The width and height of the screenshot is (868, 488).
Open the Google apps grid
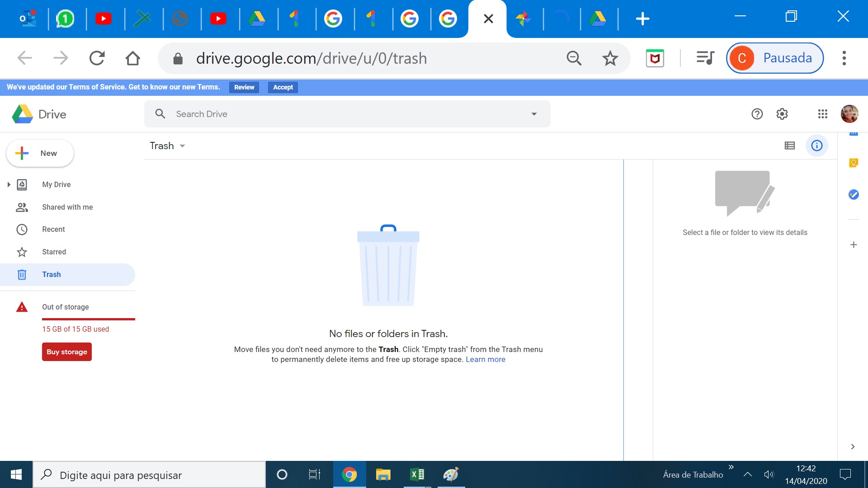pos(822,114)
